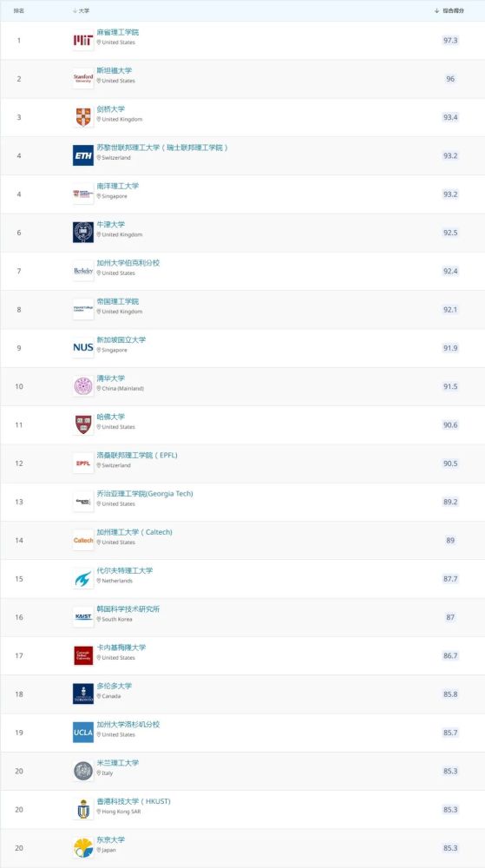485x868 pixels.
Task: Click the Stanford University logo
Action: coord(83,79)
